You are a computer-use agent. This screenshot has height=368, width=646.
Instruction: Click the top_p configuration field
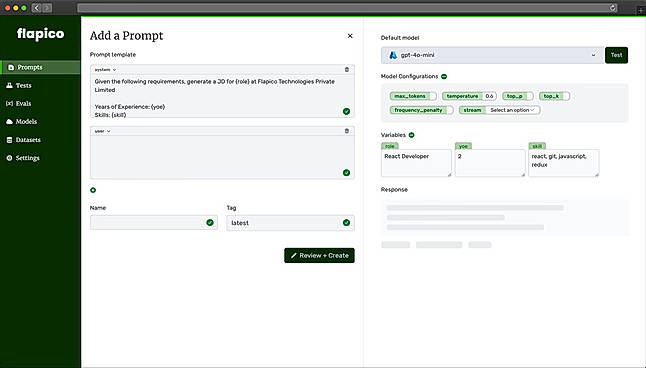(x=518, y=96)
